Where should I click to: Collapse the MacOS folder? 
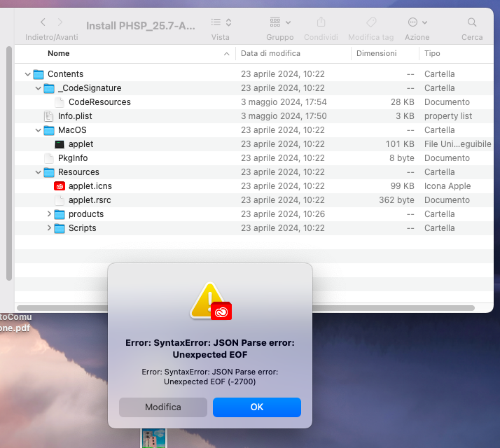[39, 130]
